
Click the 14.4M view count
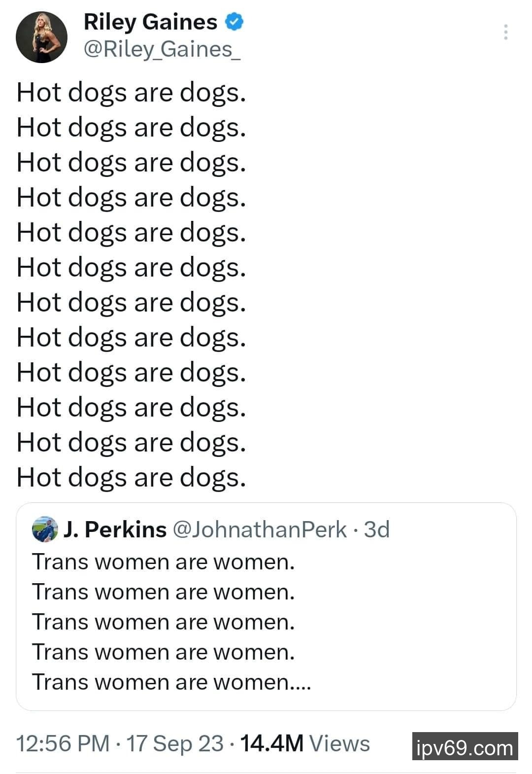pyautogui.click(x=271, y=743)
